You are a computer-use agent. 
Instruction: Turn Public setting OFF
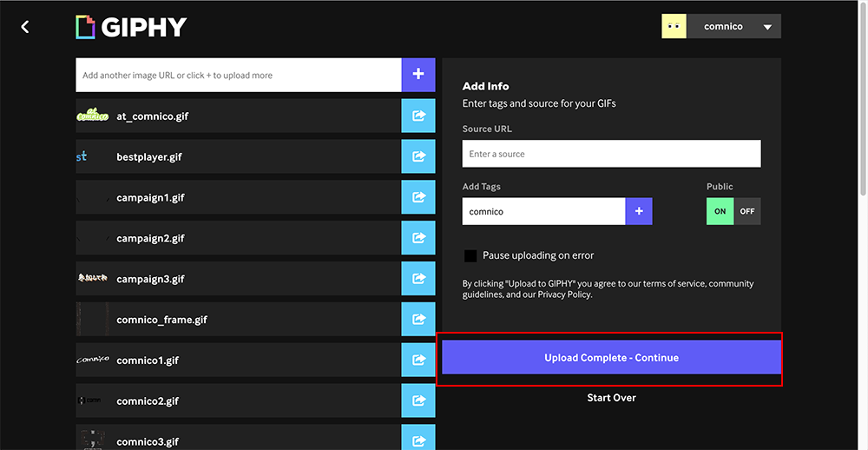pos(747,211)
